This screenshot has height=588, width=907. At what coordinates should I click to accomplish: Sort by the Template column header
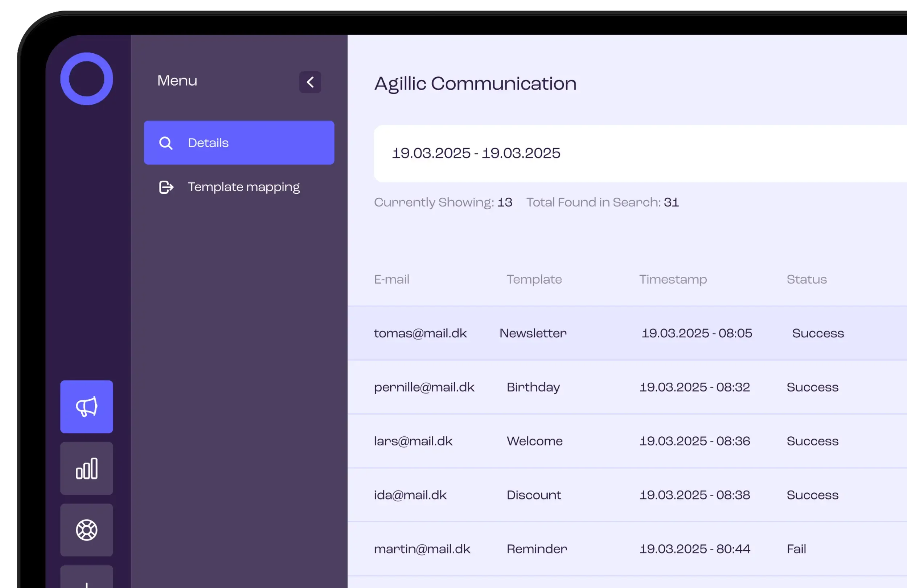(534, 279)
